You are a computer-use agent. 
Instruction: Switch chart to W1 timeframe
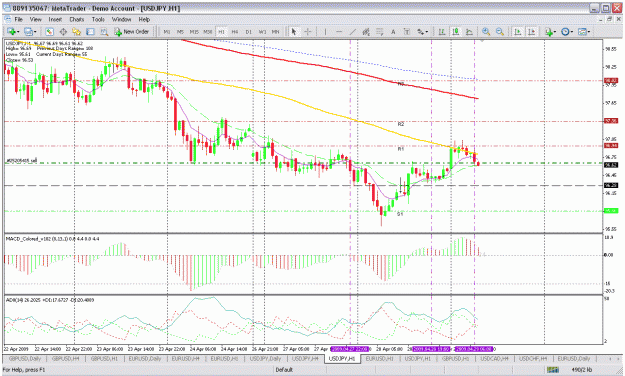[x=262, y=31]
